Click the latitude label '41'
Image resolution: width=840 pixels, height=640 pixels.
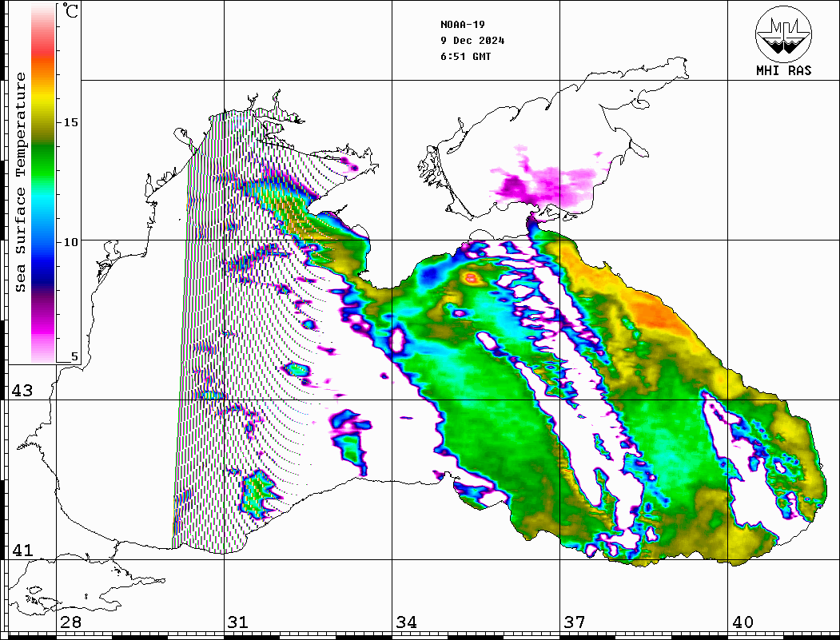[x=22, y=551]
